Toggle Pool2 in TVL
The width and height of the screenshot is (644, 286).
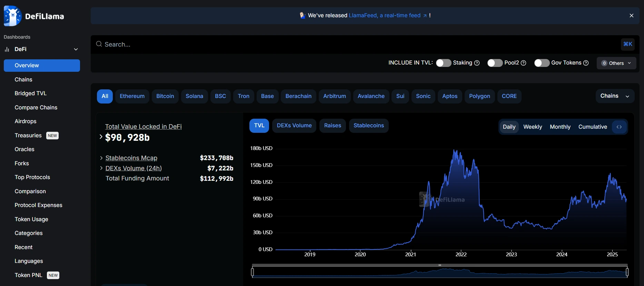[495, 63]
